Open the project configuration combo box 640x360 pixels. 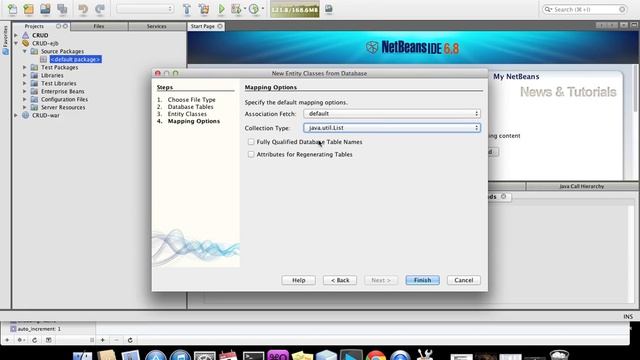[145, 9]
